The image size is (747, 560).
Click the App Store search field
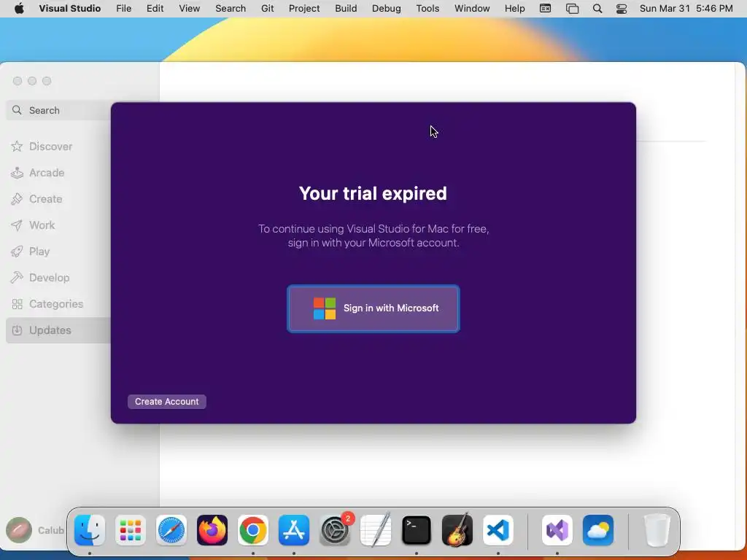[x=58, y=110]
